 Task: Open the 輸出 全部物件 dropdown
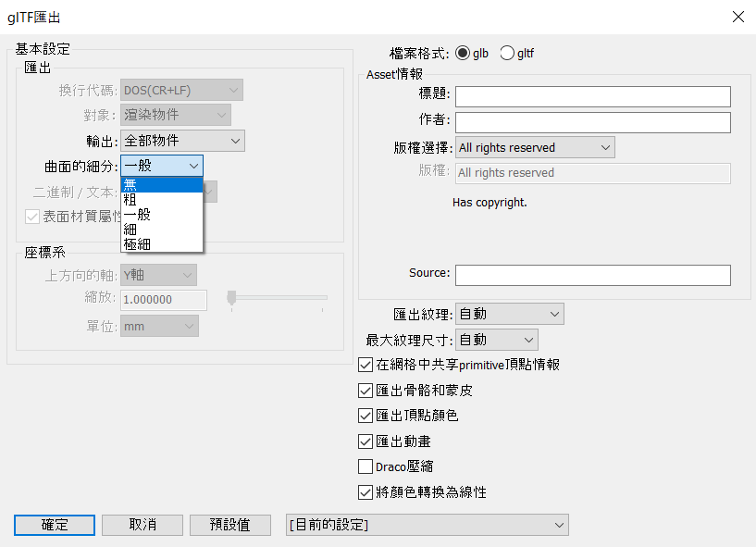point(182,141)
